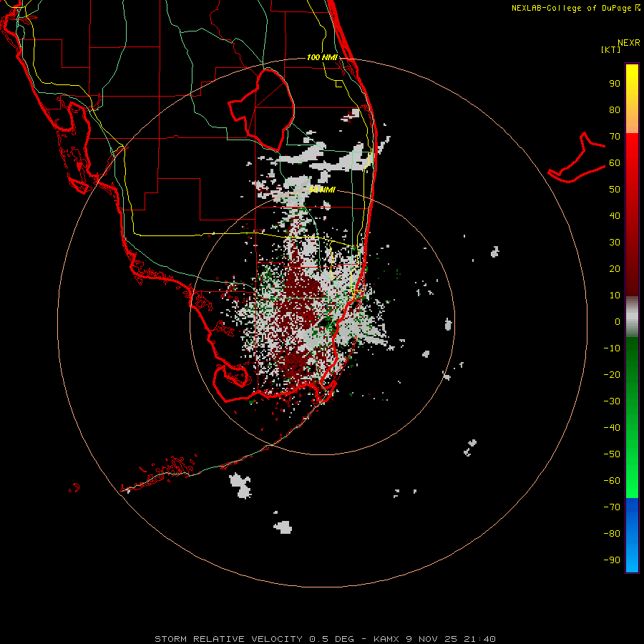Screen dimensions: 644x644
Task: Click the 50 value on the velocity scale
Action: coord(615,190)
